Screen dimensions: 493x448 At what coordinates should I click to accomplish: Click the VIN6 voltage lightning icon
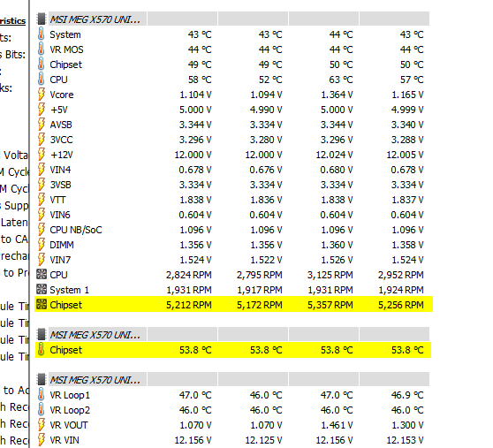coord(42,215)
